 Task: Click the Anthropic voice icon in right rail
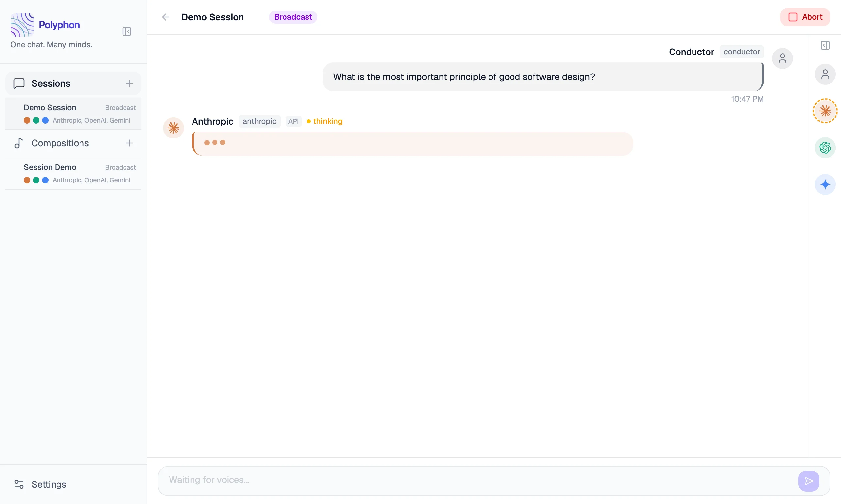tap(825, 111)
